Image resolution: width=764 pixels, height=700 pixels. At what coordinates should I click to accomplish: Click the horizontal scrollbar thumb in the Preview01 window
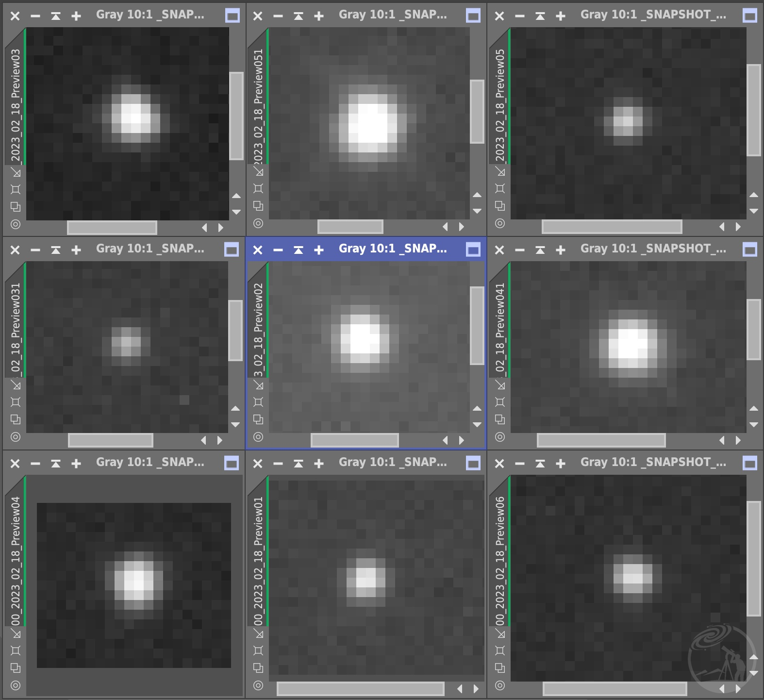click(360, 688)
